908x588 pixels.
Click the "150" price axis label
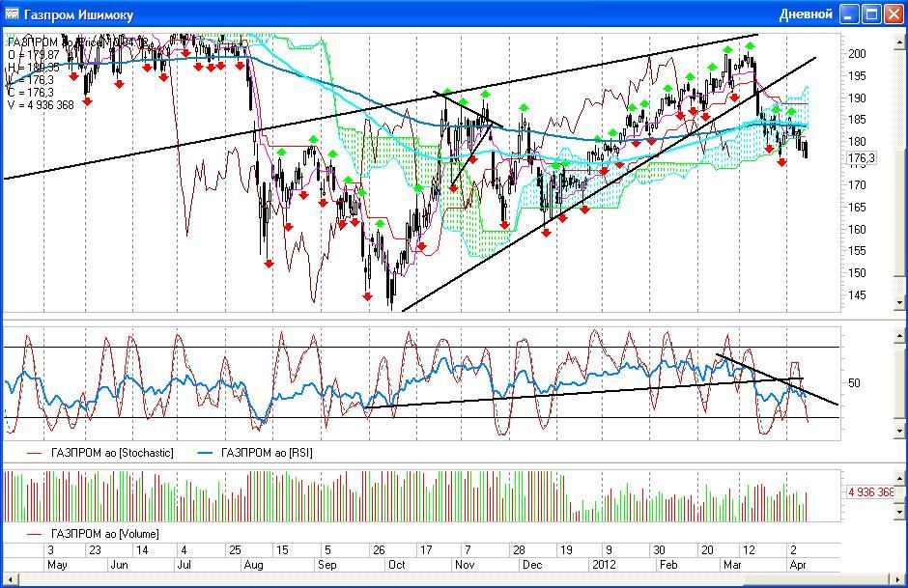point(857,273)
